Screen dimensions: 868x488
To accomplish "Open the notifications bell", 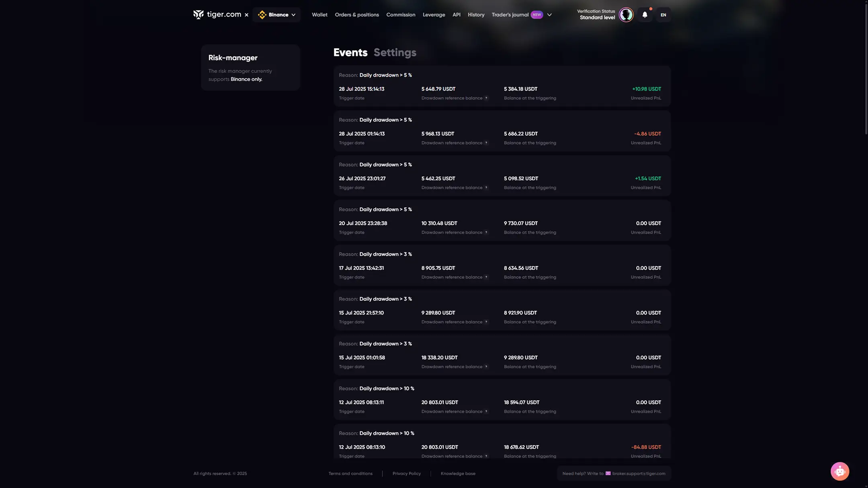I will pyautogui.click(x=645, y=15).
